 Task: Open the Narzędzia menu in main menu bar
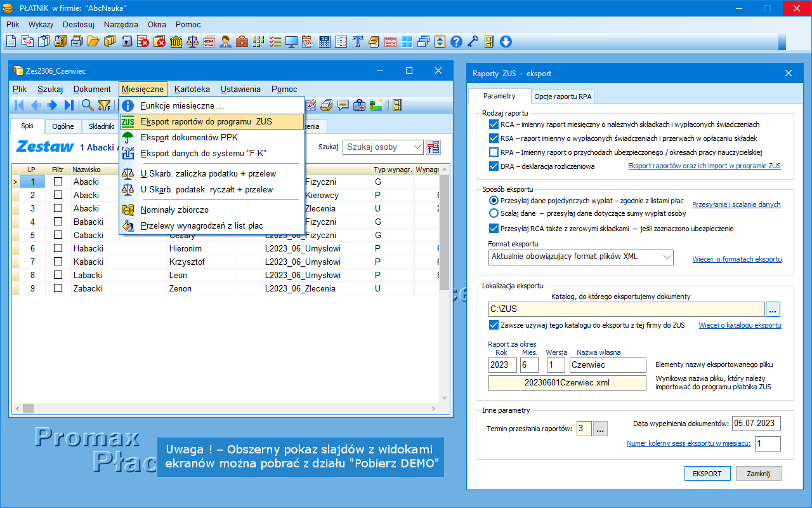121,25
